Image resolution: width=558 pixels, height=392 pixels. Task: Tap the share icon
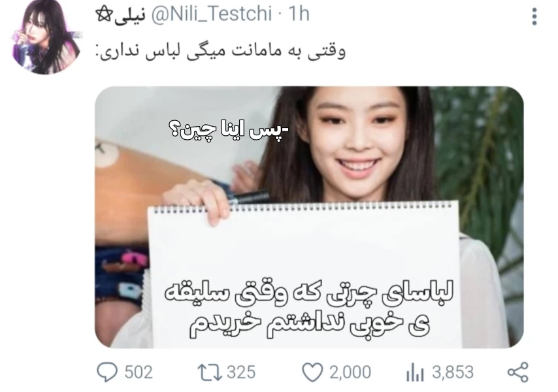pyautogui.click(x=517, y=372)
